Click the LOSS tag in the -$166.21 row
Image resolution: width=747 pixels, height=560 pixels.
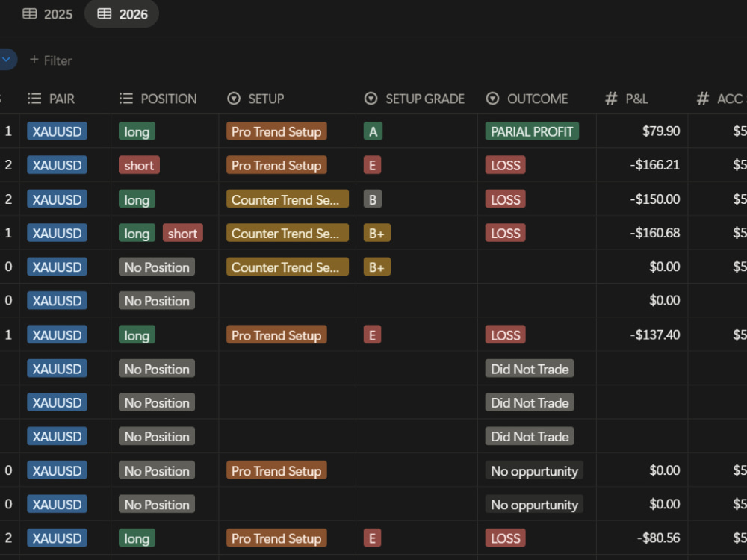click(x=506, y=165)
